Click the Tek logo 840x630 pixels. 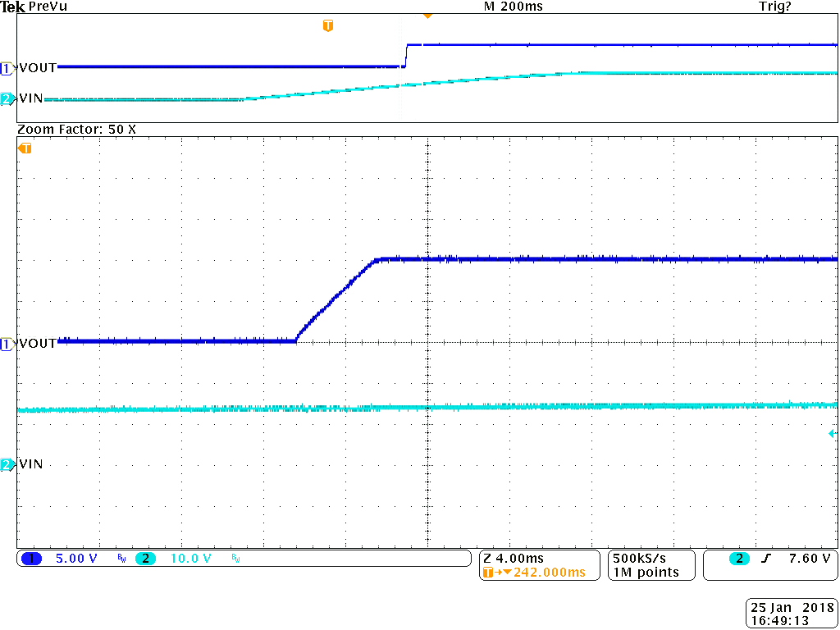point(12,7)
